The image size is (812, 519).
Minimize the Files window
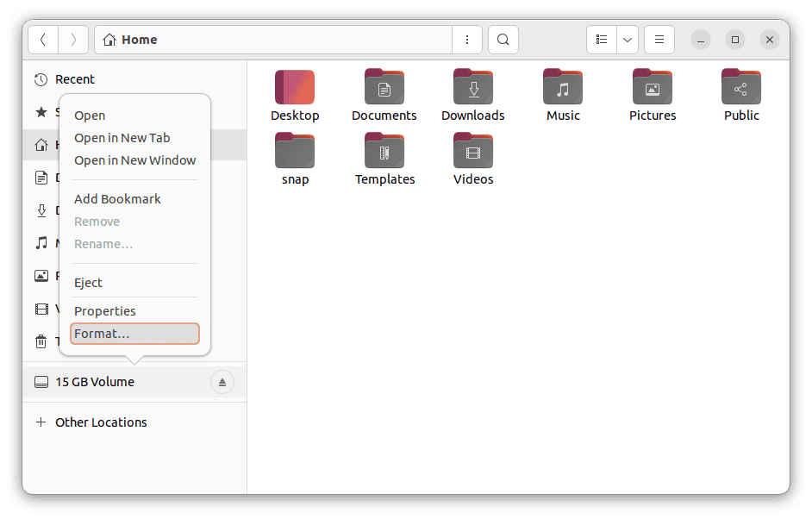(701, 40)
